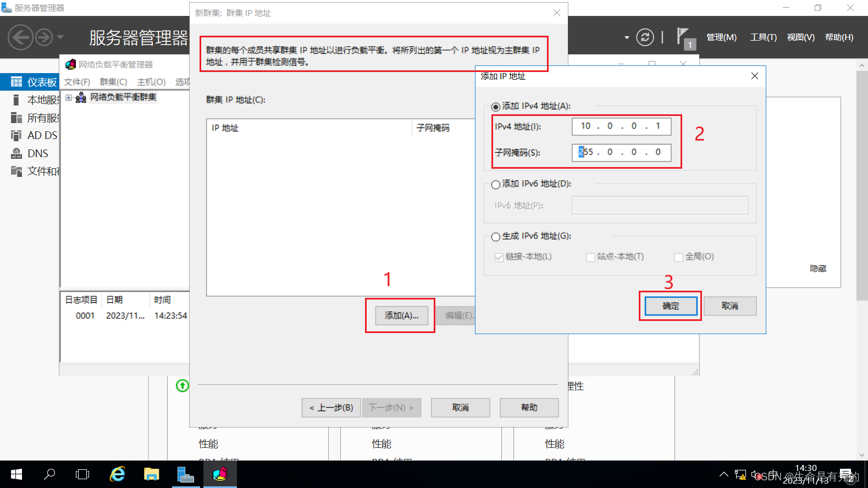Open the Help (帮助) menu
Viewport: 868px width, 488px height.
pyautogui.click(x=839, y=37)
